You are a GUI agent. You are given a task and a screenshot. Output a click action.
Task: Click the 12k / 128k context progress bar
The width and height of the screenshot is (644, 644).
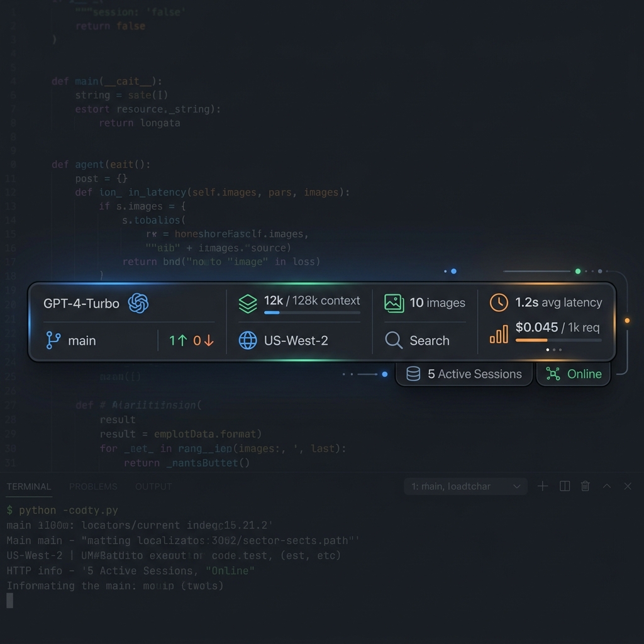[312, 313]
